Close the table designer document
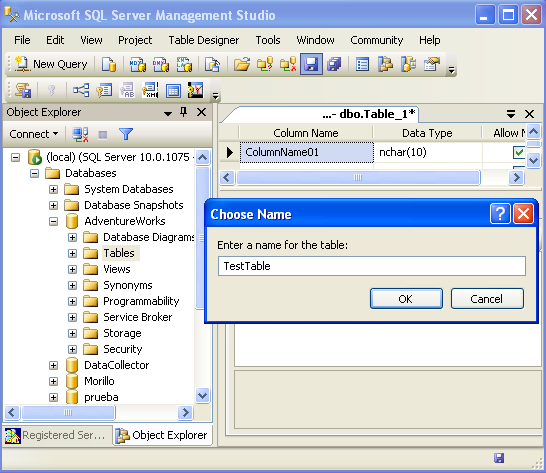This screenshot has width=546, height=473. pos(529,114)
